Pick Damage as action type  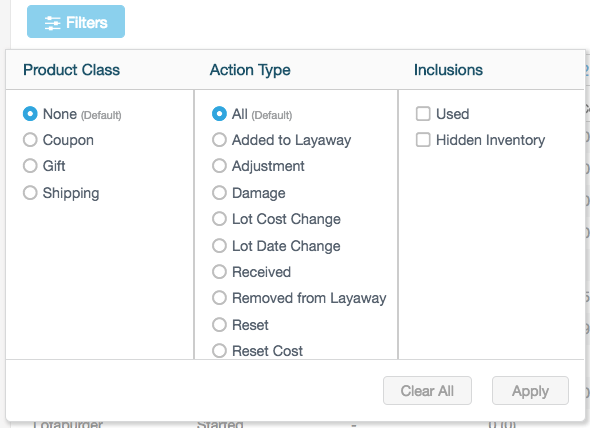coord(219,193)
